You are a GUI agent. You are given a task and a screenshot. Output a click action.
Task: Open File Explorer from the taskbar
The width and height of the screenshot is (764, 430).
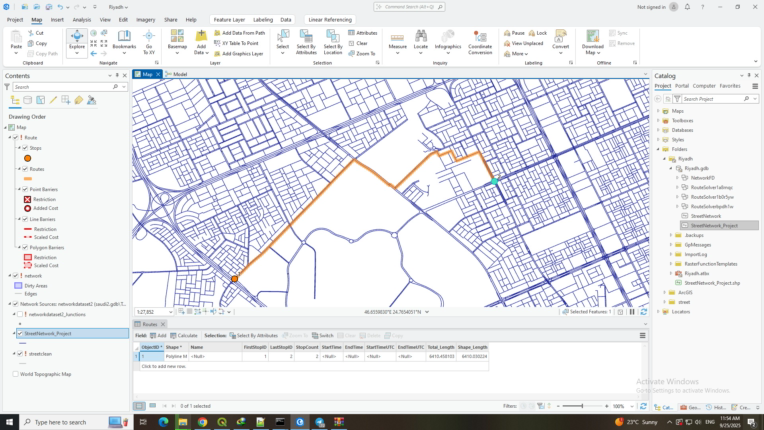[x=183, y=422]
